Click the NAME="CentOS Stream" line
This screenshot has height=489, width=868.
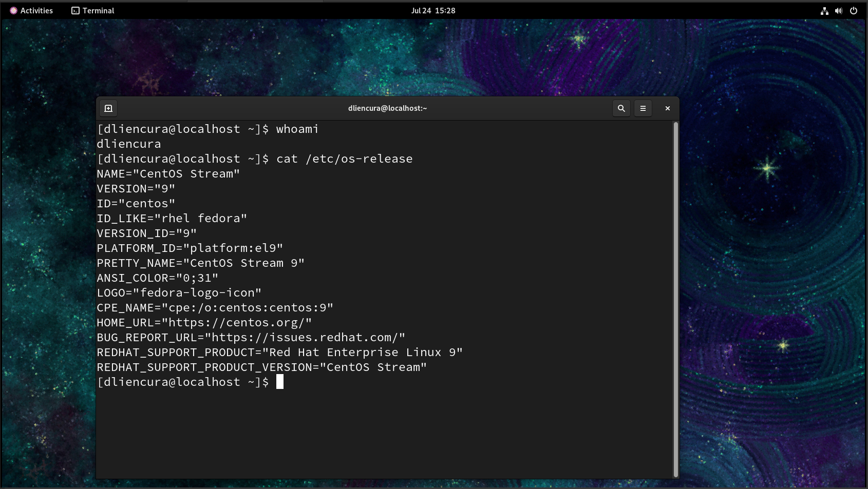[168, 174]
